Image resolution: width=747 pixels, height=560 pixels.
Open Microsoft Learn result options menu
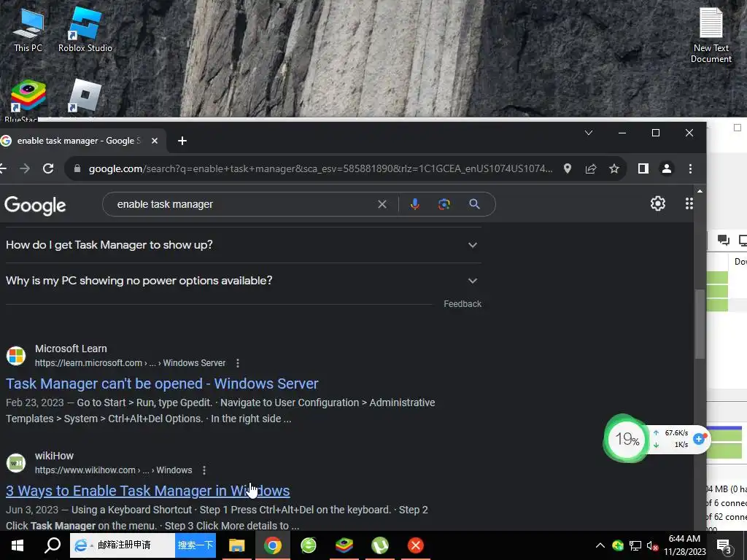(237, 363)
